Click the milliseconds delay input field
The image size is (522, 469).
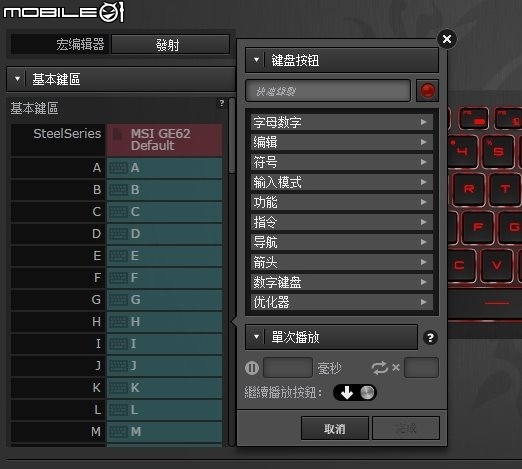click(288, 368)
